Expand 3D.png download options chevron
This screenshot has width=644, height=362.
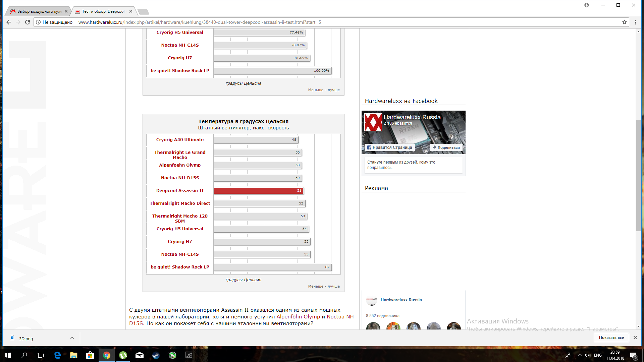click(72, 338)
